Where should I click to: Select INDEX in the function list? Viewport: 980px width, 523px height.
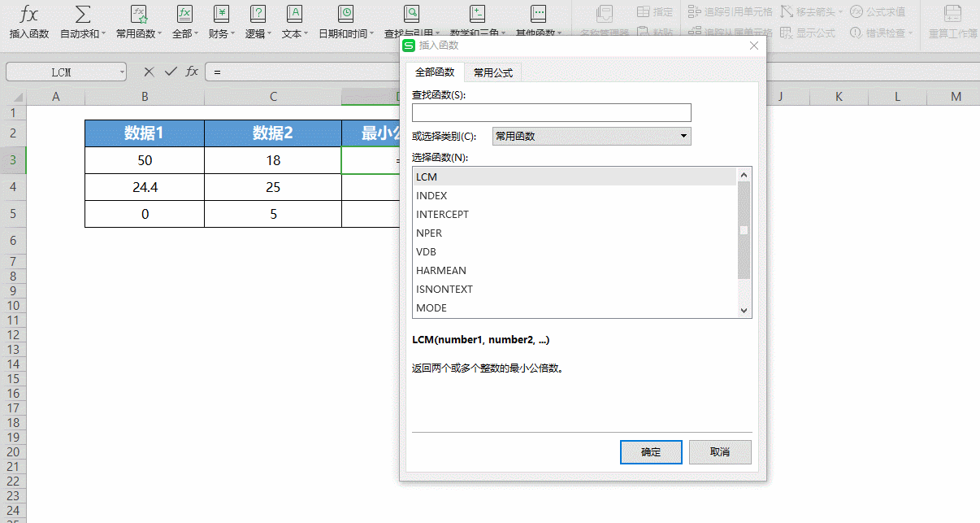pyautogui.click(x=574, y=195)
